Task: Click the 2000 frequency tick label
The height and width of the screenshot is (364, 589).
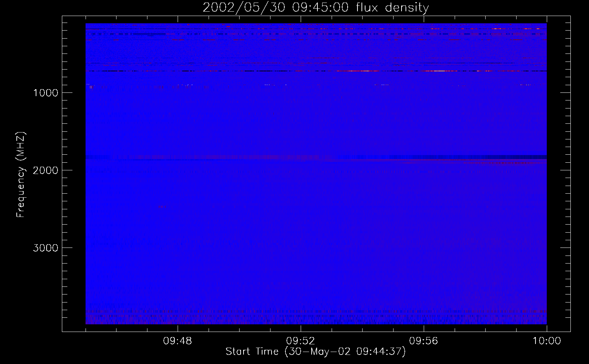Action: (x=46, y=170)
